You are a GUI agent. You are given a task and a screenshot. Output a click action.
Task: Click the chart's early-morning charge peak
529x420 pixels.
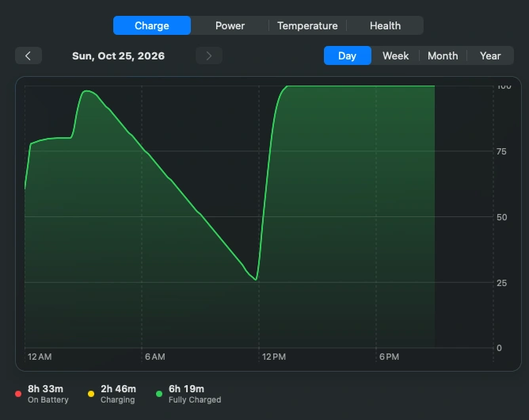tap(86, 91)
